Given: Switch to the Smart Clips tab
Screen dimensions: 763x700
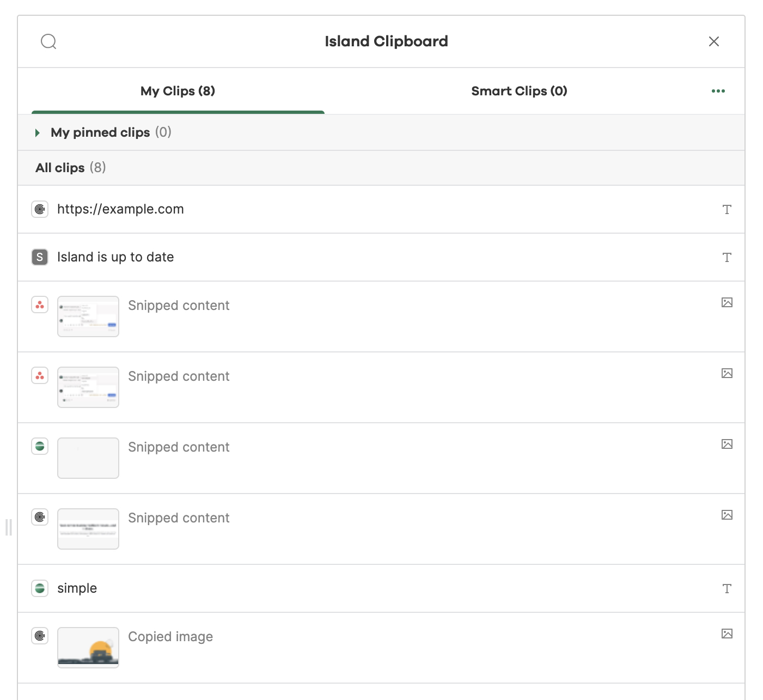Looking at the screenshot, I should (519, 91).
